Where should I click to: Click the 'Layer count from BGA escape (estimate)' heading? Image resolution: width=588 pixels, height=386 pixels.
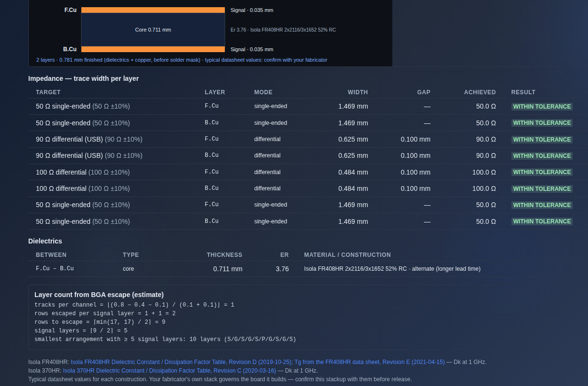click(99, 295)
